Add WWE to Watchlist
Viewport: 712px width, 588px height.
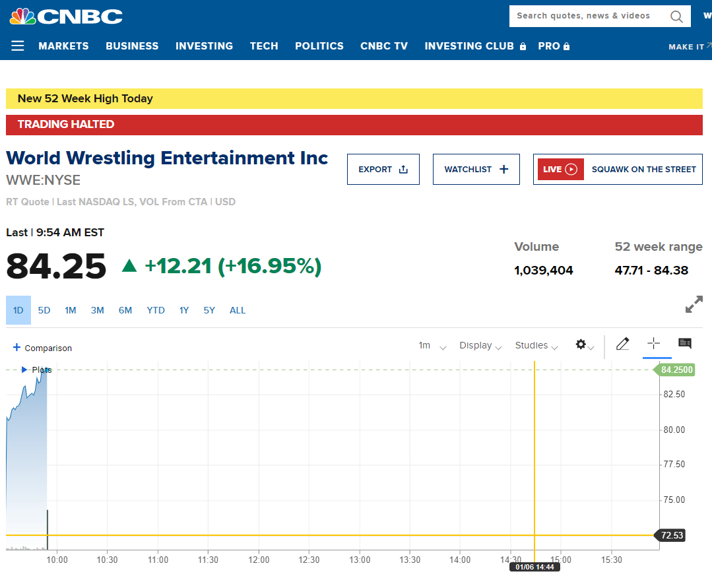(476, 170)
